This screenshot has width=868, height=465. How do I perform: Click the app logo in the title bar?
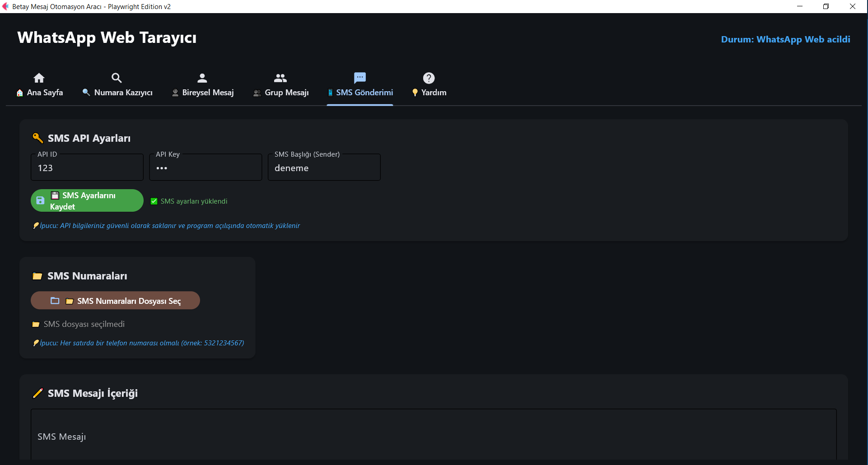5,6
